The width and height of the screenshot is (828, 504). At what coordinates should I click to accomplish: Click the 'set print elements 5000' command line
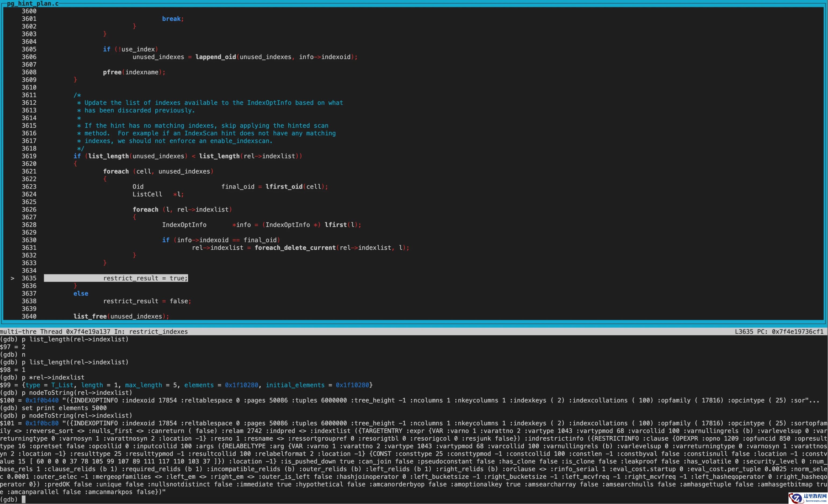(64, 408)
